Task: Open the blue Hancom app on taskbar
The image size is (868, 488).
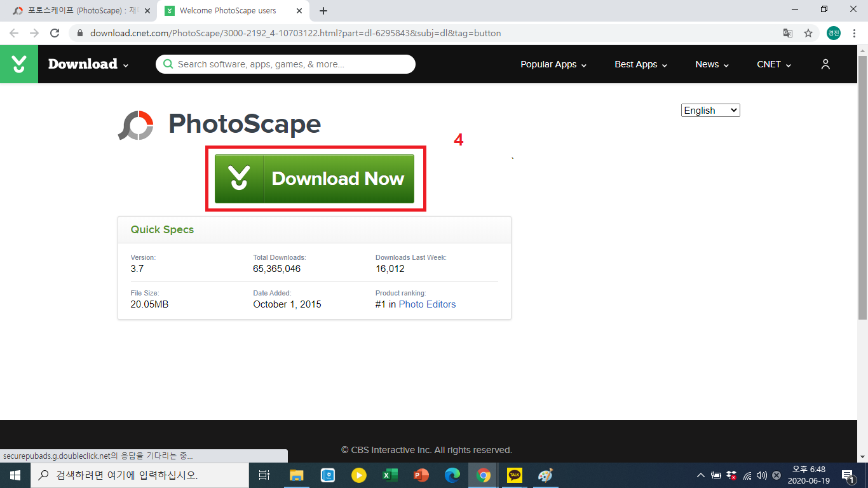Action: tap(327, 475)
